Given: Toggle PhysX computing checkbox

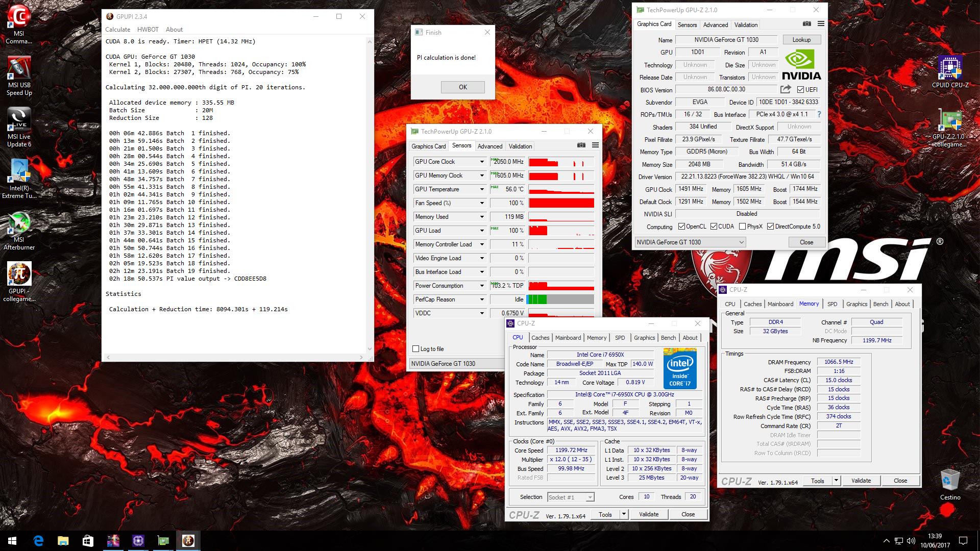Looking at the screenshot, I should pyautogui.click(x=742, y=227).
